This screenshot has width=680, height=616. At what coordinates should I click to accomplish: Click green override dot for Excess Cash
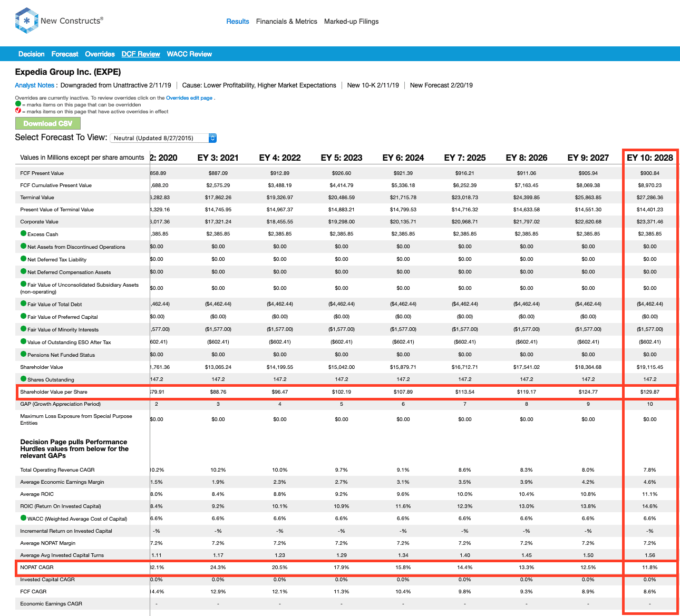tap(23, 233)
